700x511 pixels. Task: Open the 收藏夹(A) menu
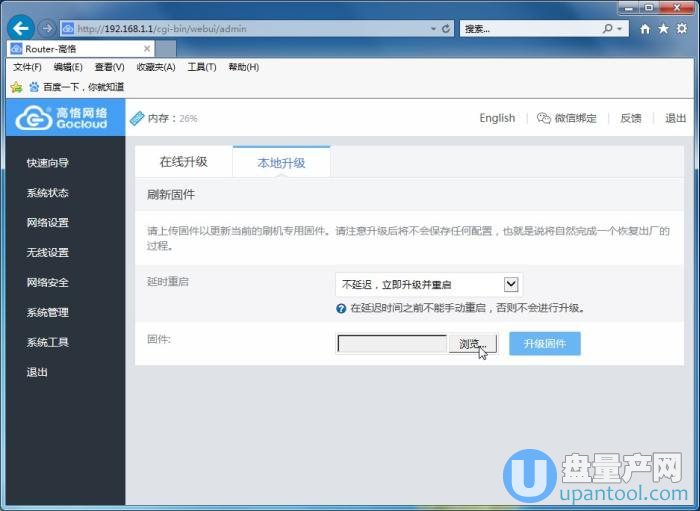tap(155, 67)
